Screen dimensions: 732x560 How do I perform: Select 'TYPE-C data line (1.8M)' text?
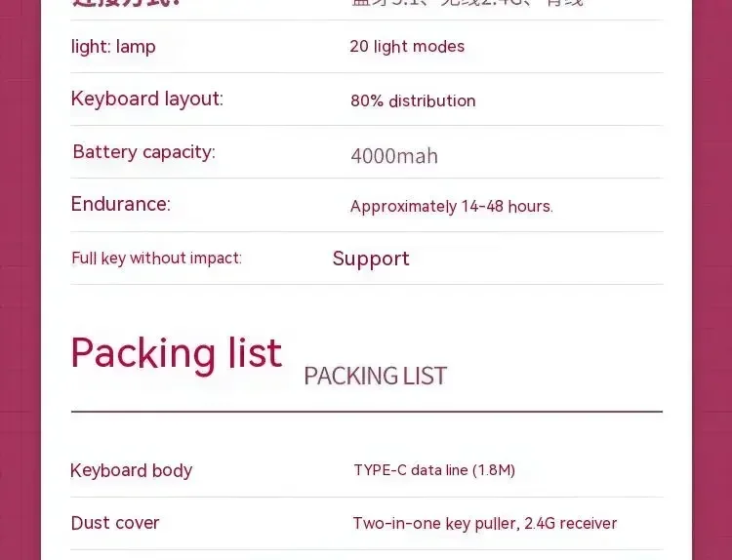point(434,470)
